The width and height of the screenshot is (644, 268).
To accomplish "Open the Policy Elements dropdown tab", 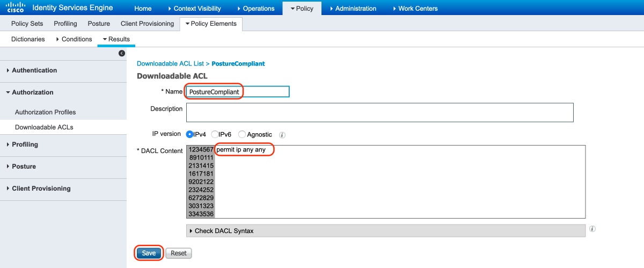I will pos(211,24).
